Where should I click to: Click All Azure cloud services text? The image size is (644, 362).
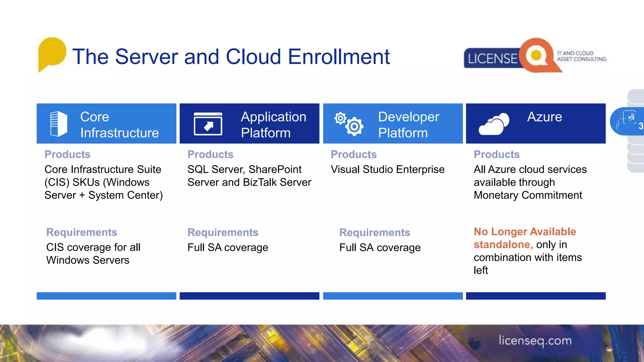(530, 182)
